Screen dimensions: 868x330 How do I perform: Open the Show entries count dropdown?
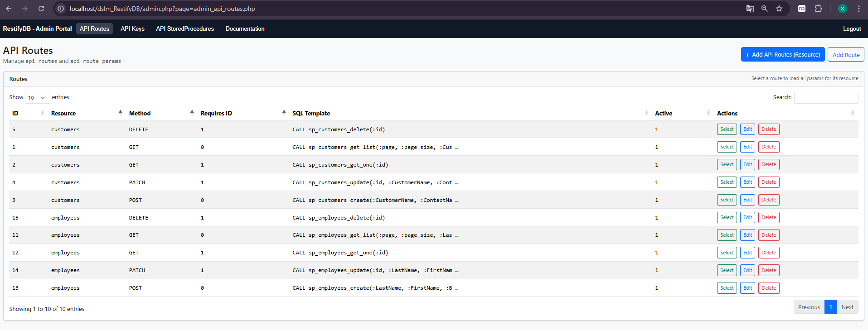(37, 98)
